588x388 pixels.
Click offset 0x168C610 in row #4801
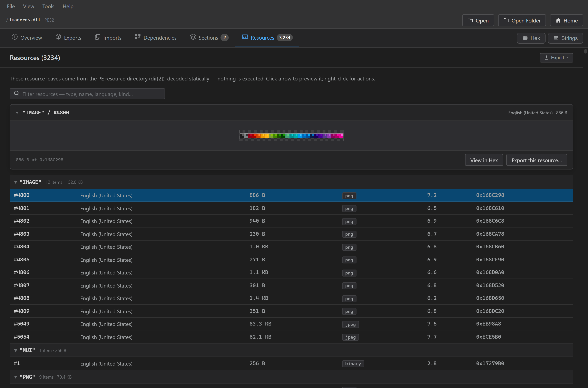(x=490, y=208)
